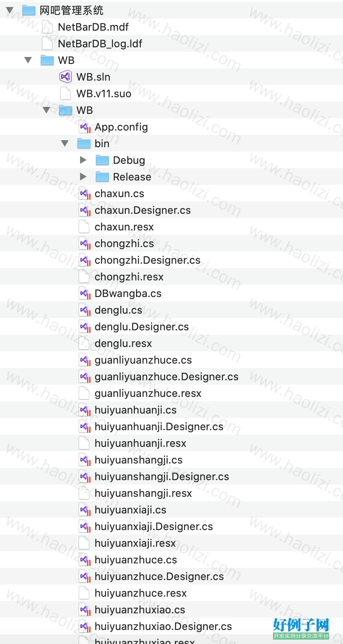Select the denglu.resx file name

coord(123,343)
